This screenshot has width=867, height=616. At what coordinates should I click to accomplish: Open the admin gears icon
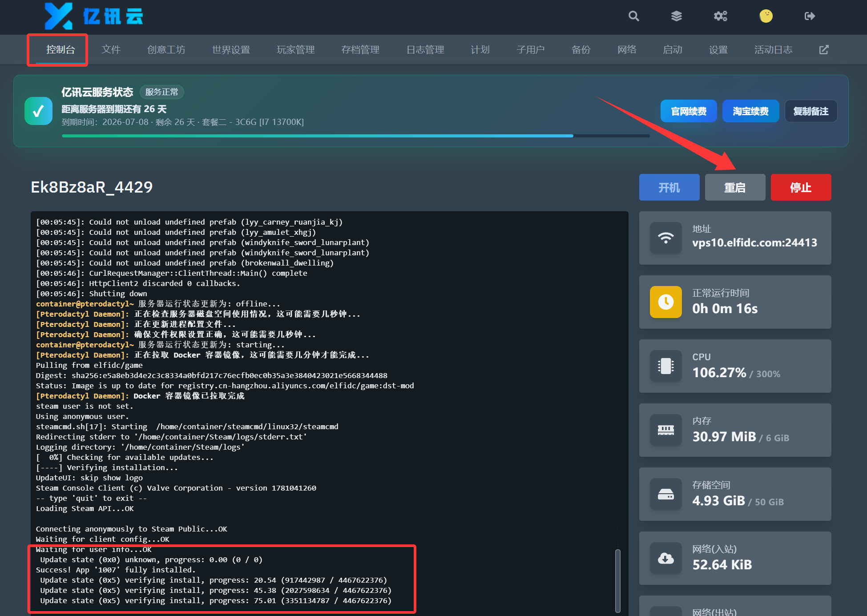(720, 16)
